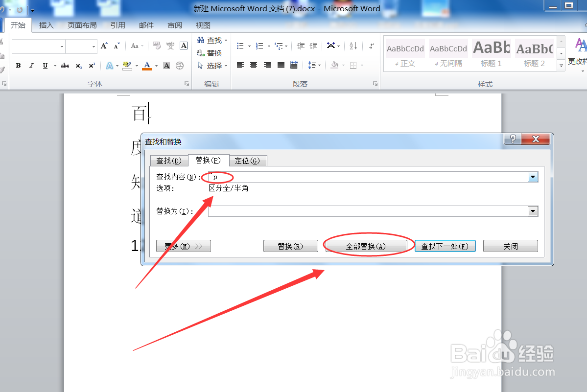Screen dimensions: 587x392
Task: Expand the Replace with history dropdown
Action: 533,211
